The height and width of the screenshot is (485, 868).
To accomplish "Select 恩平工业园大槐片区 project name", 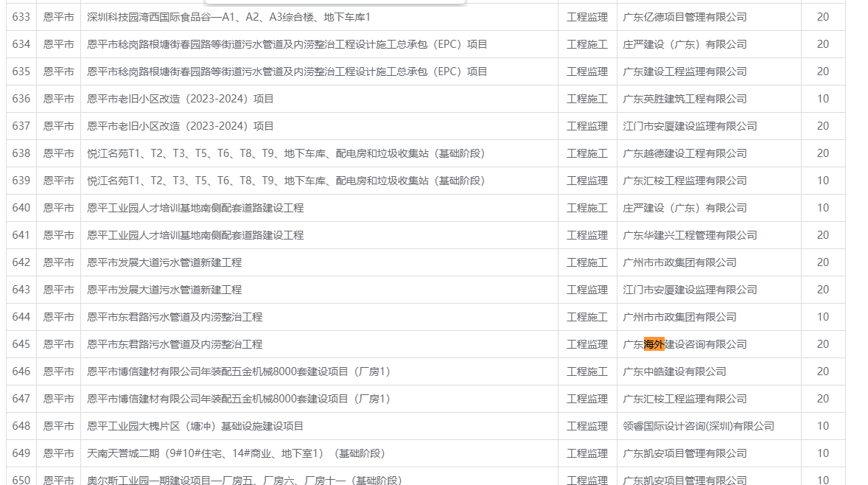I will click(195, 426).
